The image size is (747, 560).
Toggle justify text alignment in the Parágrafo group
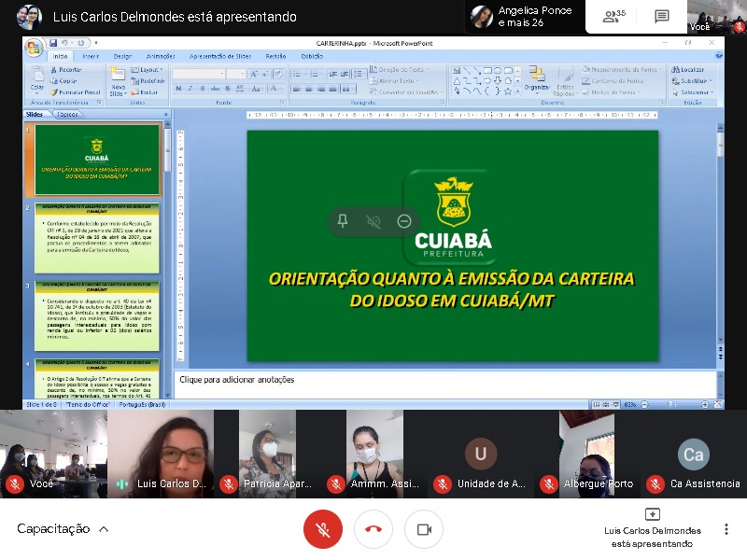332,89
